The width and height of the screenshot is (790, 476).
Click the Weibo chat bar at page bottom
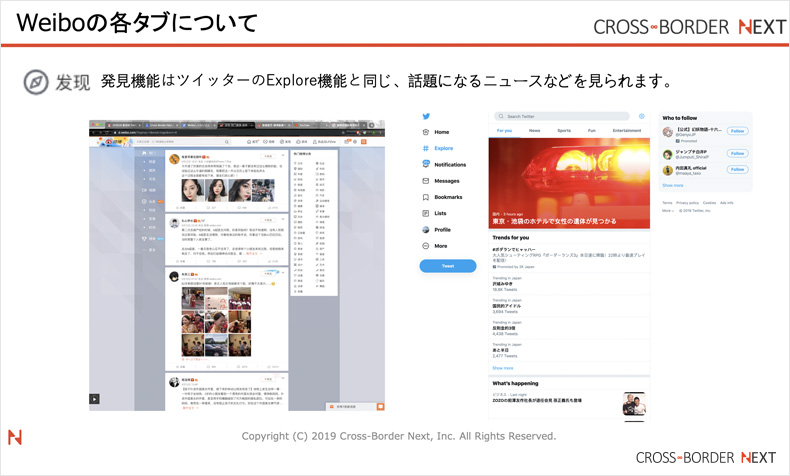[x=356, y=406]
